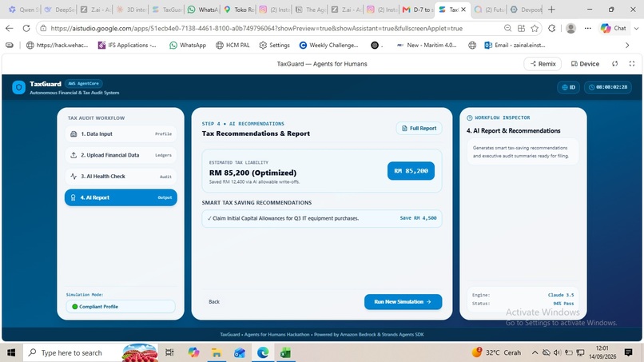Show hidden system tray icons
Screen dimensions: 644x362
535,352
